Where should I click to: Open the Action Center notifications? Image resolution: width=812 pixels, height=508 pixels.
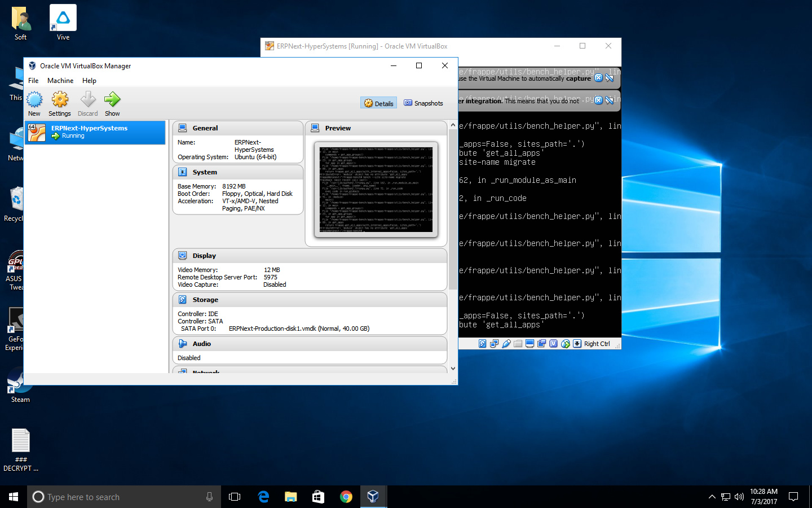[793, 497]
